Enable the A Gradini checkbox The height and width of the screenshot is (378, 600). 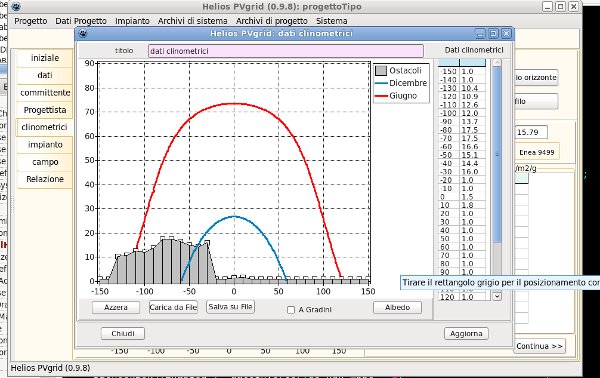point(291,310)
